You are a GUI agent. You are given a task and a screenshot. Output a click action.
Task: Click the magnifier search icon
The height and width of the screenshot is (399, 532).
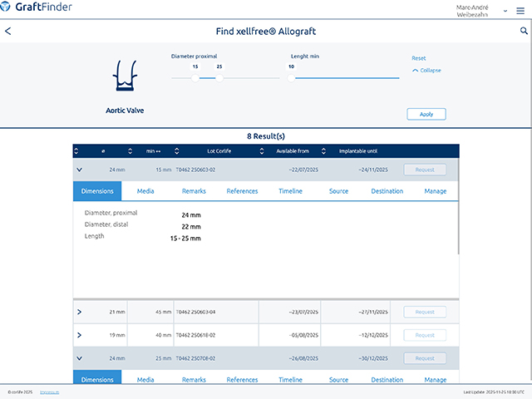coord(523,31)
